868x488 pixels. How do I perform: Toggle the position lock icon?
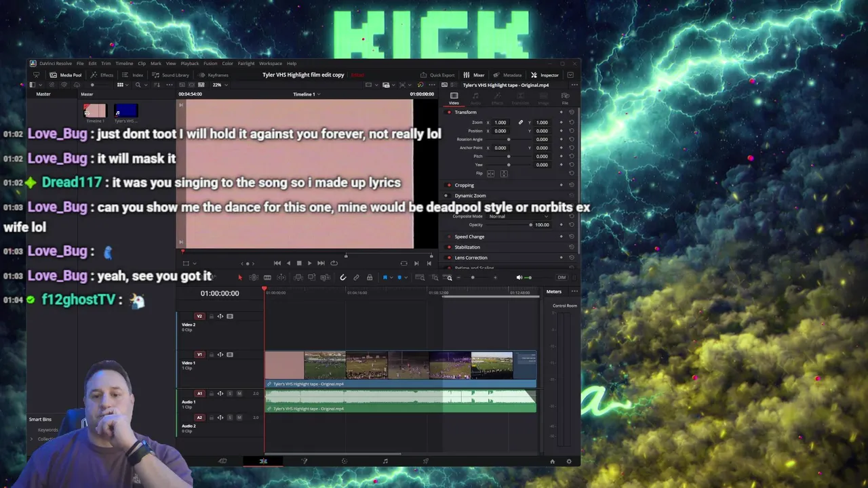(370, 277)
